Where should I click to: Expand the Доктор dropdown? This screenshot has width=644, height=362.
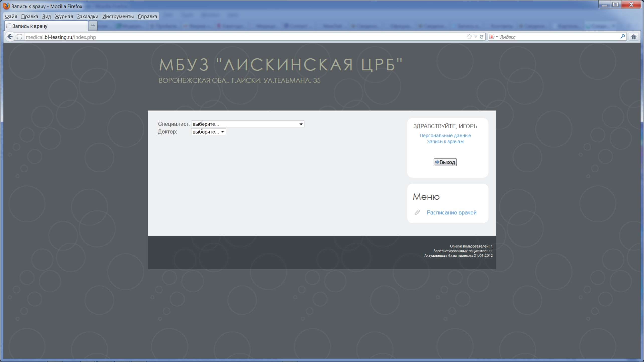(208, 132)
